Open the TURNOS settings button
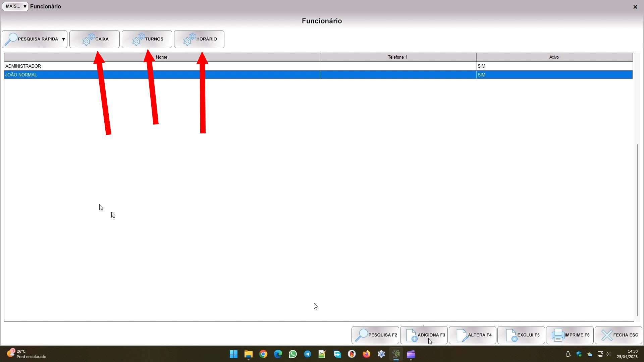644x362 pixels. (x=147, y=39)
